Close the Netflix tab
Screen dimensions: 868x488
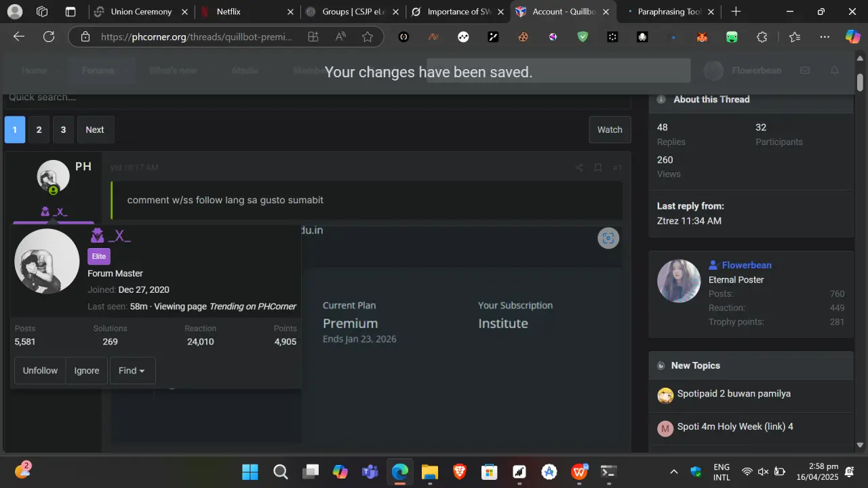coord(290,12)
